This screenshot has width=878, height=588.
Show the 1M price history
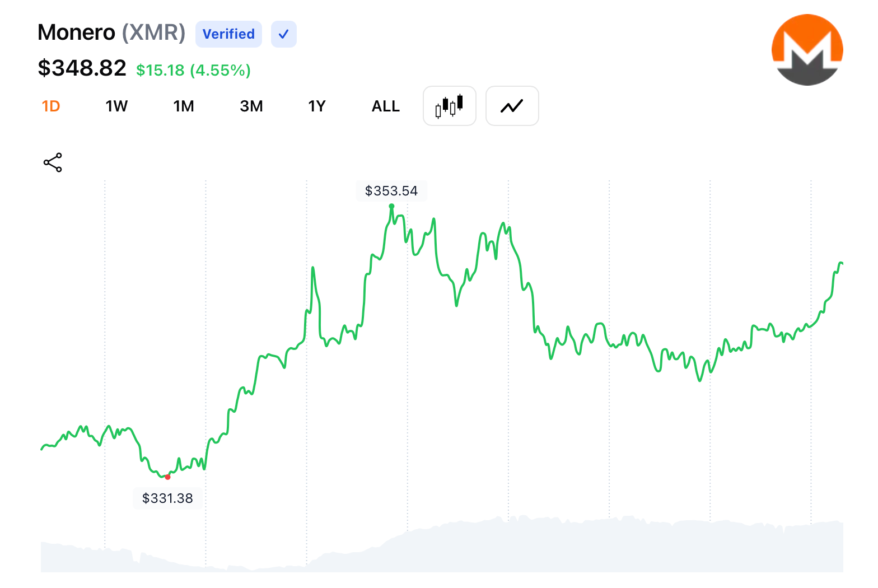click(x=183, y=106)
